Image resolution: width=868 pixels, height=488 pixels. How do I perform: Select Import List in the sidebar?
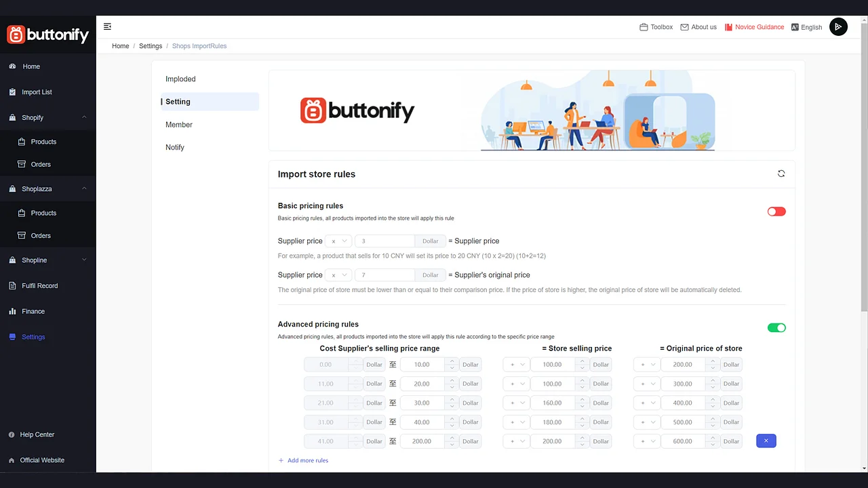(x=37, y=91)
